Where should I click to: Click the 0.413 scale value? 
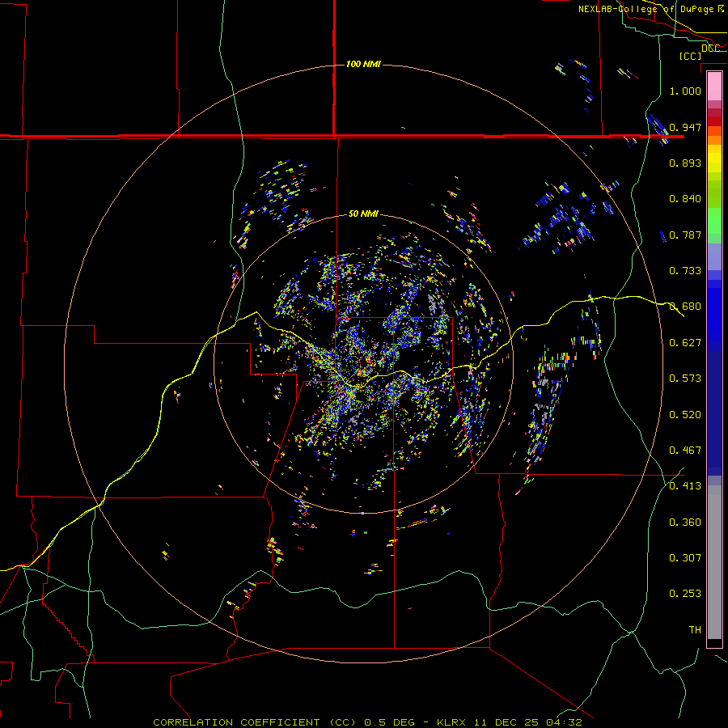(x=685, y=486)
